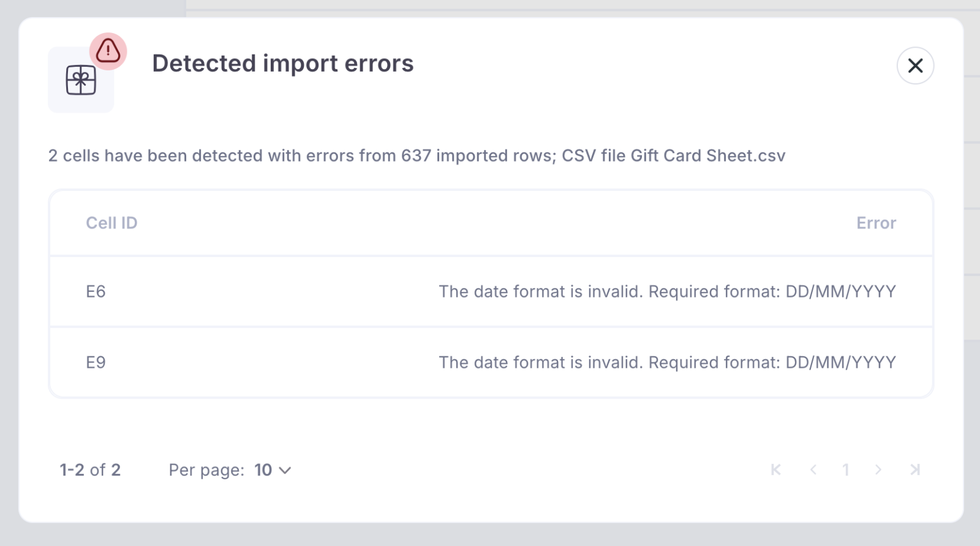Jump to the last page arrow
980x546 pixels.
tap(915, 469)
